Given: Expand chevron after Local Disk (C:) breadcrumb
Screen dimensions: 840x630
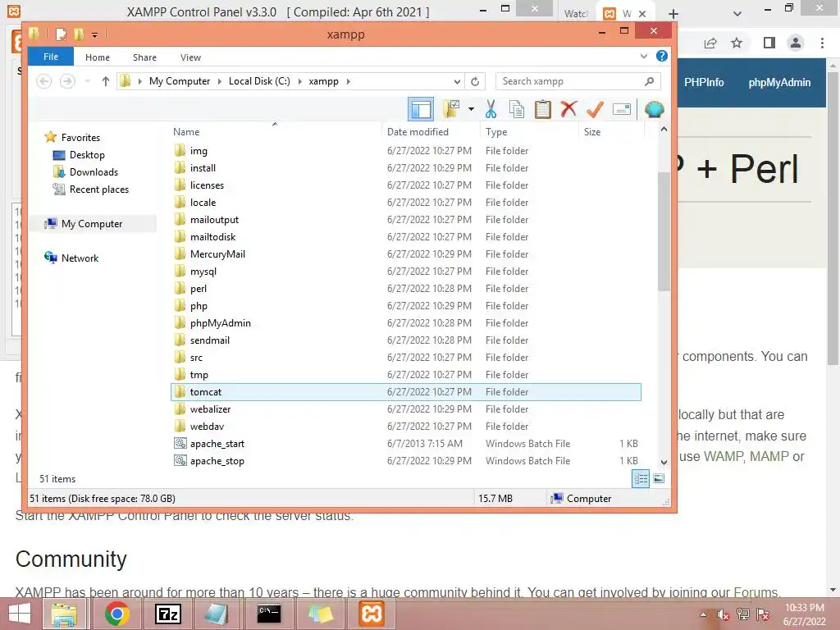Looking at the screenshot, I should (x=299, y=81).
